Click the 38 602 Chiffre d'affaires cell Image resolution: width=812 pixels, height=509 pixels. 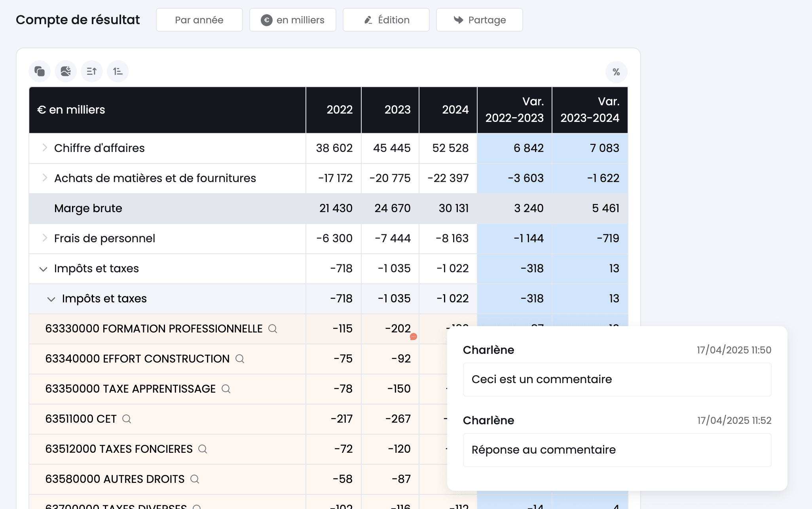(x=334, y=148)
